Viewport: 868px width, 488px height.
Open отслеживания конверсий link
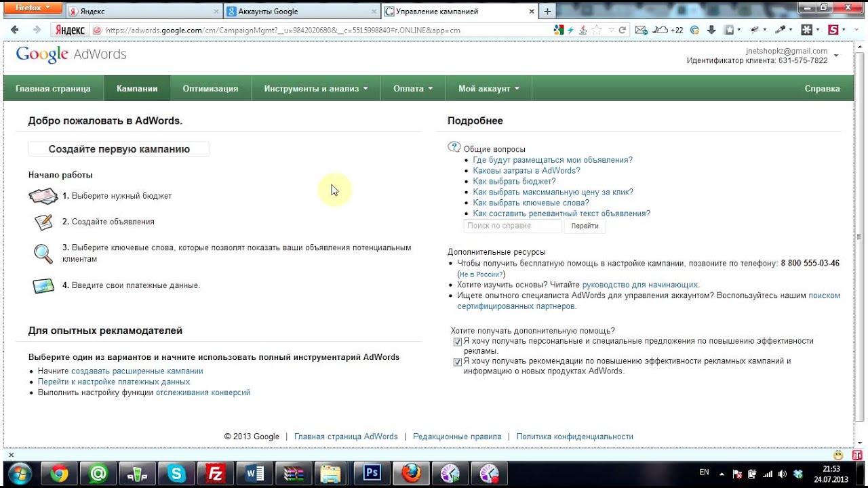(x=203, y=393)
